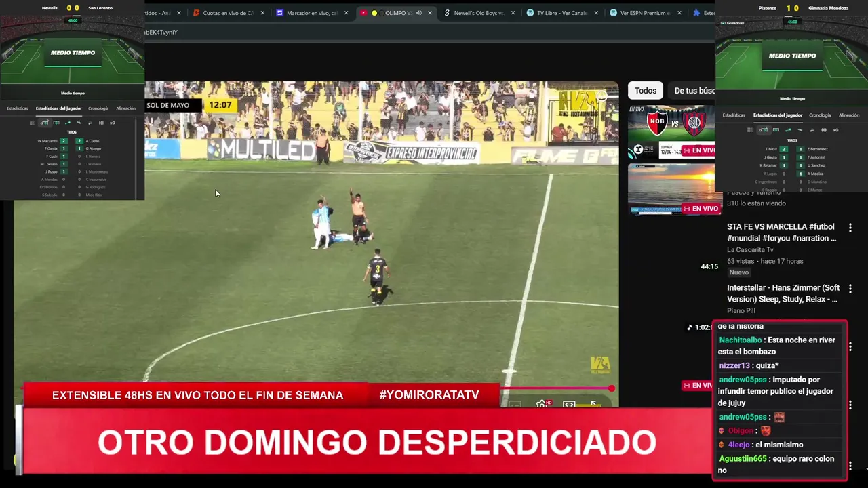The height and width of the screenshot is (488, 868).
Task: Click Aguustiin665 username in chat
Action: pos(743,459)
